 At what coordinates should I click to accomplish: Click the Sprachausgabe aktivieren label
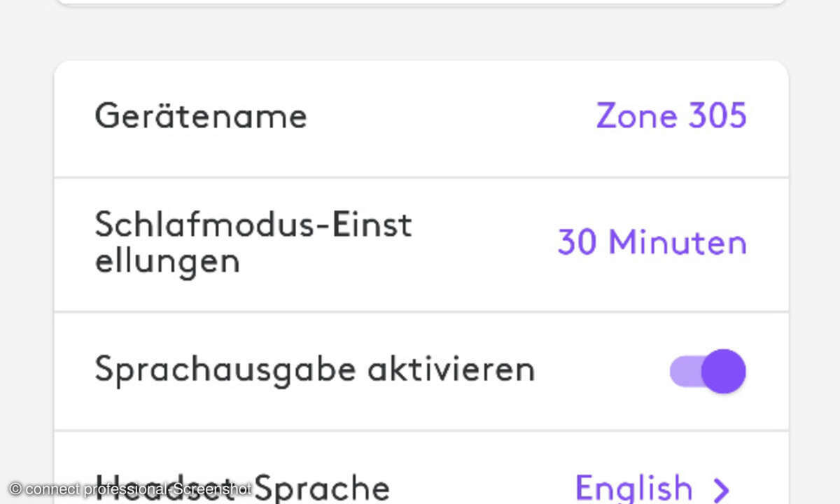point(314,370)
